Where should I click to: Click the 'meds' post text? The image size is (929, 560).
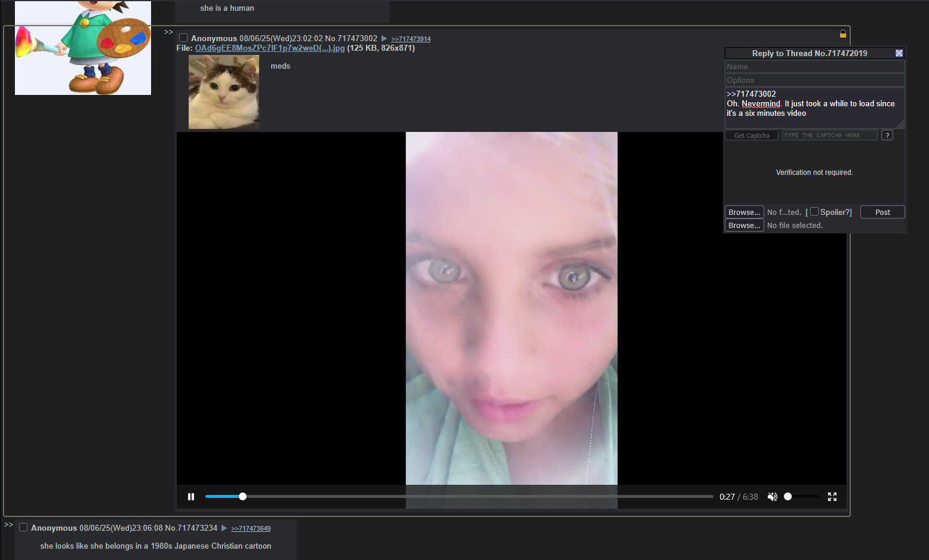point(281,66)
